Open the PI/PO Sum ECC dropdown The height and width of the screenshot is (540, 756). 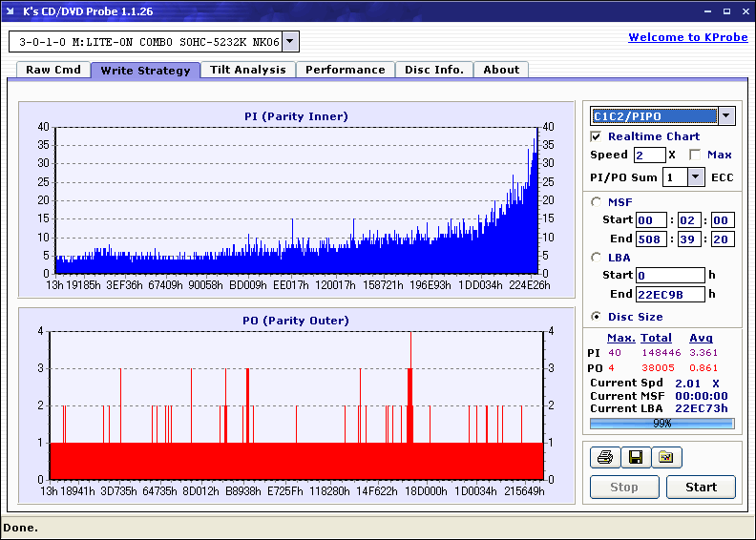click(x=696, y=177)
